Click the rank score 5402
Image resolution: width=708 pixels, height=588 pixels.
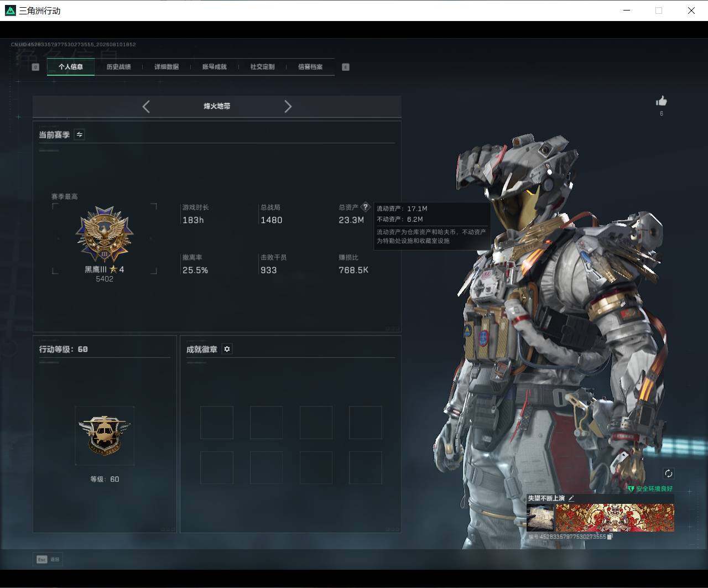tap(105, 279)
